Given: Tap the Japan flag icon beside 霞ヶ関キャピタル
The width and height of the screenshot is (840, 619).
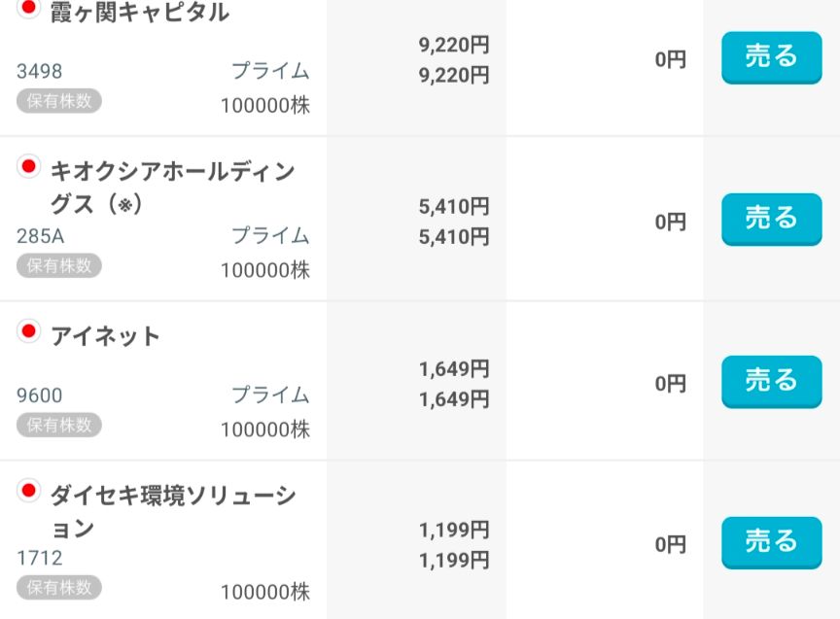Looking at the screenshot, I should pyautogui.click(x=28, y=8).
